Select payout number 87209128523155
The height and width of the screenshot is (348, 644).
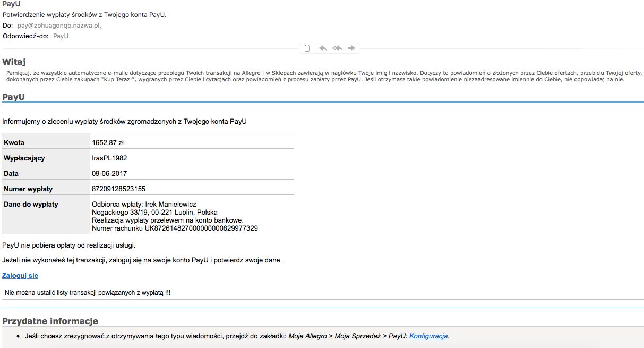coord(118,189)
